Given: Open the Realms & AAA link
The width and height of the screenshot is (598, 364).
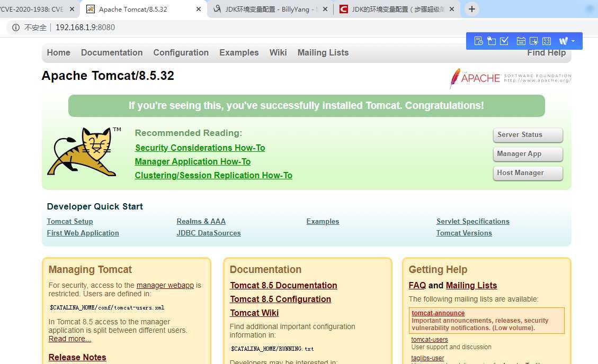Looking at the screenshot, I should coord(201,221).
